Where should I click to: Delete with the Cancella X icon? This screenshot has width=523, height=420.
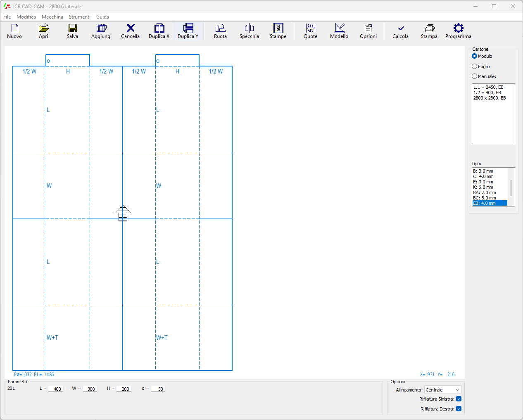[x=131, y=28]
